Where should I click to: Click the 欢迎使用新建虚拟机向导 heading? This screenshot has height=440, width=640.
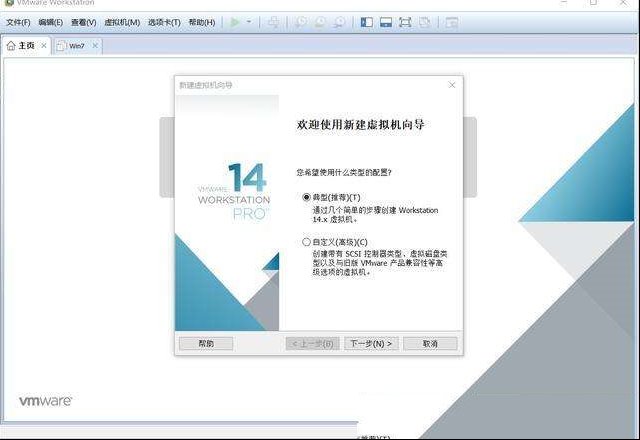[360, 124]
